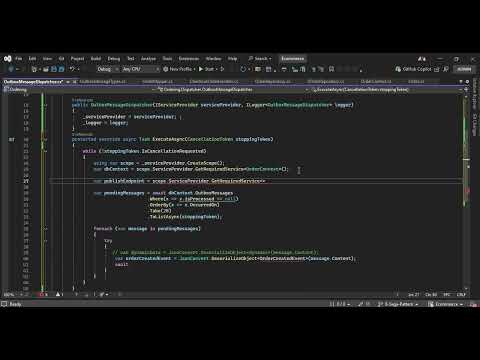The image size is (480, 360).
Task: Click the navigate backward toolbar icon
Action: (11, 69)
